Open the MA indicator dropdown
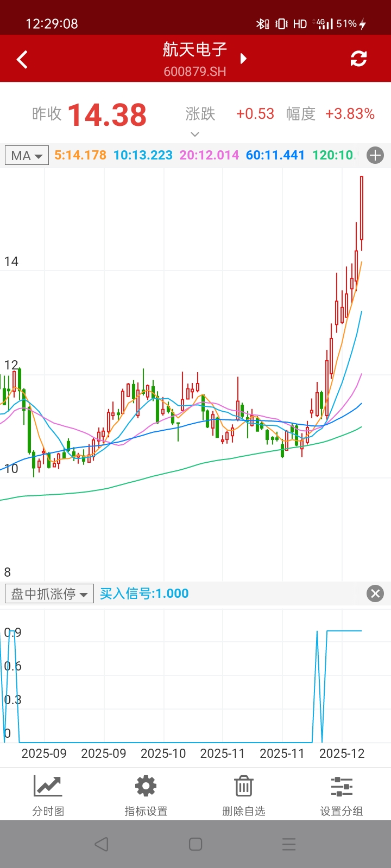 (x=27, y=156)
